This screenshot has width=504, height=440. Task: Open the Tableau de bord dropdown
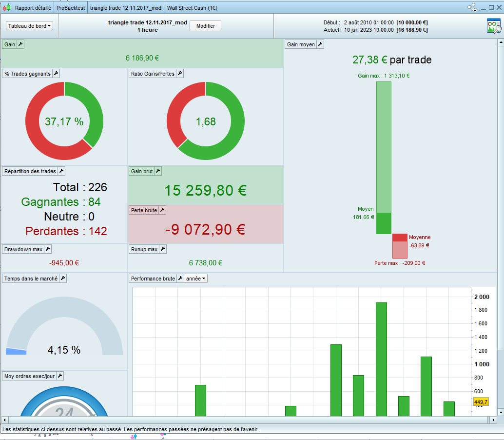tap(29, 26)
